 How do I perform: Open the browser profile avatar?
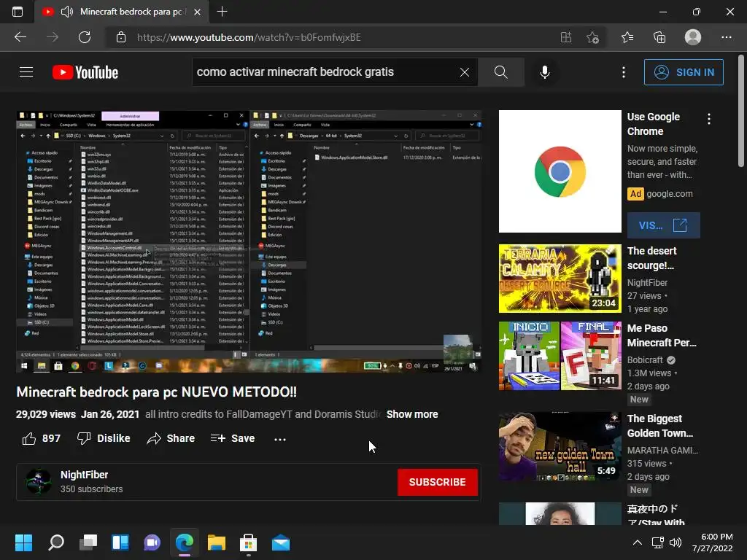[x=693, y=37]
